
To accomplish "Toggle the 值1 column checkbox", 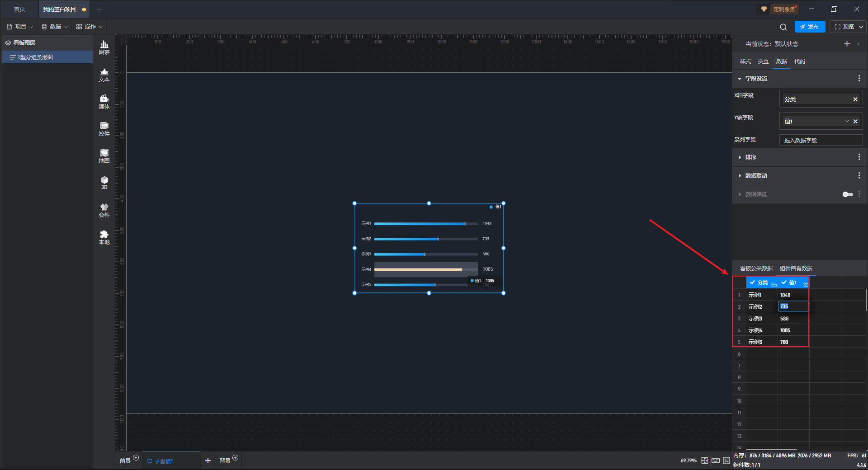I will click(784, 282).
